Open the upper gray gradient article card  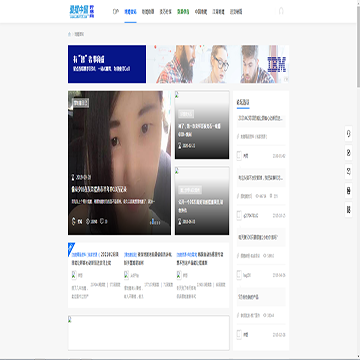coord(202,125)
